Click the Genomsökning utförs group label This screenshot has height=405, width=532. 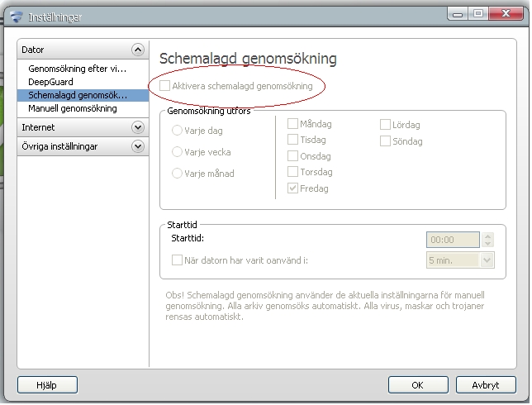209,111
